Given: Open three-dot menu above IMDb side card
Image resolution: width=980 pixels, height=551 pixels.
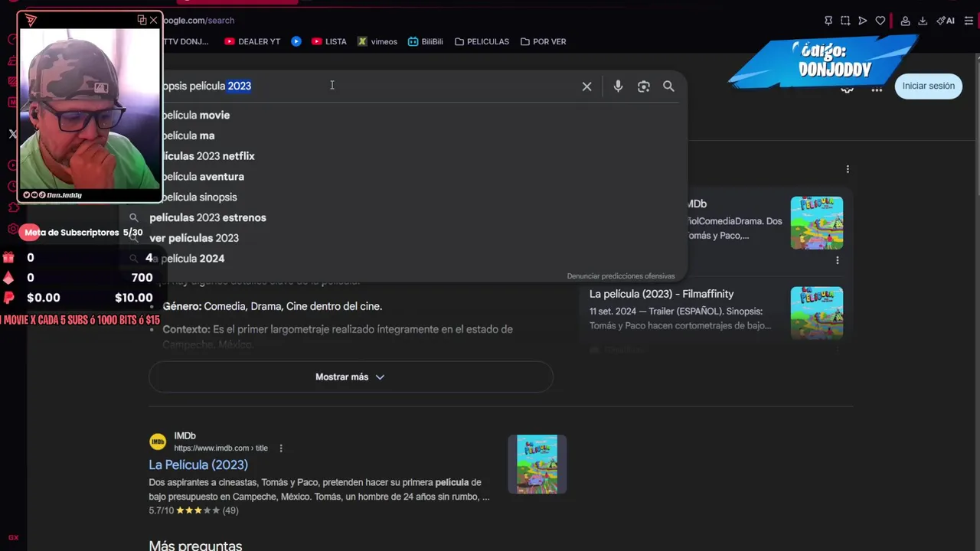Looking at the screenshot, I should 848,169.
